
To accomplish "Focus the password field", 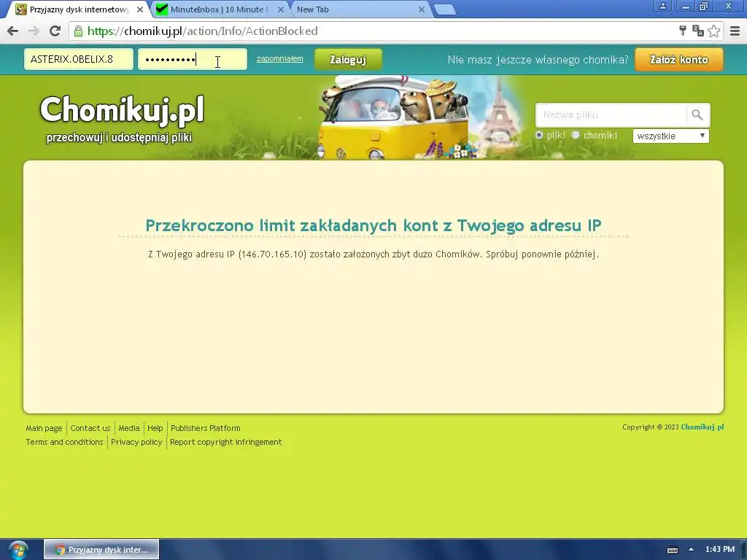I will click(x=193, y=59).
